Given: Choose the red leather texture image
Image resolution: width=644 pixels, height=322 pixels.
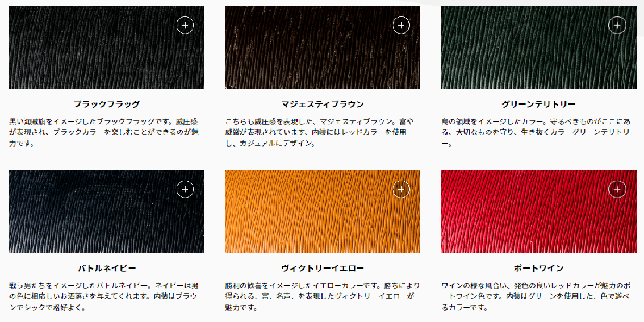Looking at the screenshot, I should pos(539,212).
